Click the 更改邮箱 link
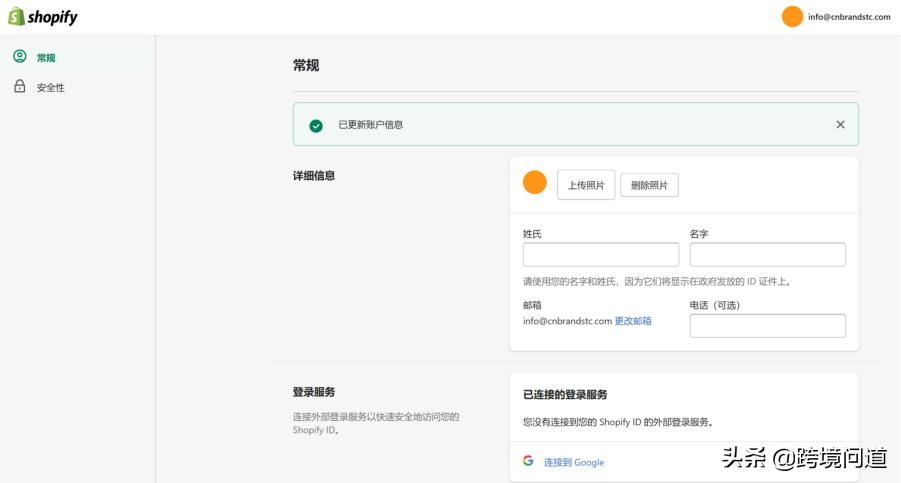Screen dimensions: 901x483 [x=633, y=321]
